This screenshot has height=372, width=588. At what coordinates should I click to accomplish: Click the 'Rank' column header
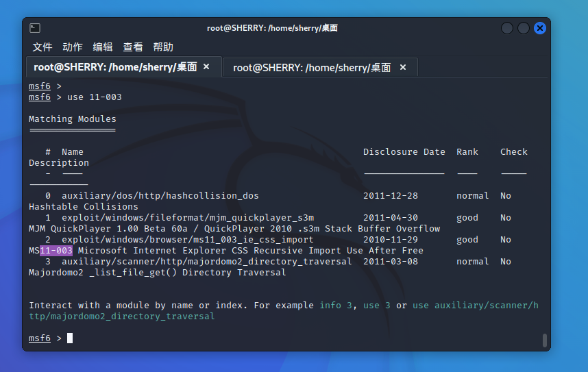pyautogui.click(x=467, y=152)
